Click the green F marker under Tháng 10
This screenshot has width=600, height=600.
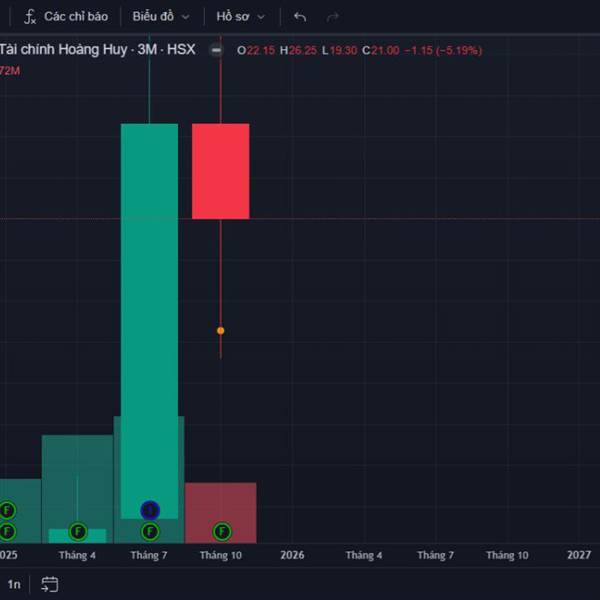221,531
